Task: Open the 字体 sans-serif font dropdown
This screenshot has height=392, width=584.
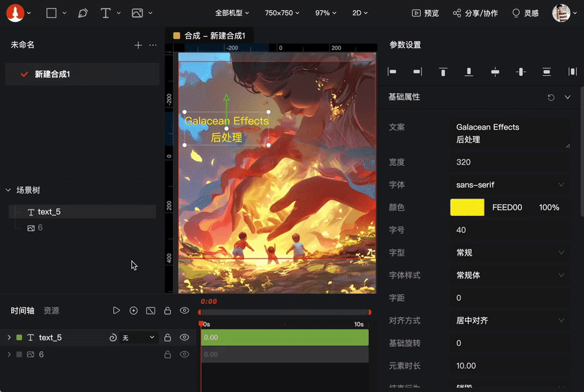Action: tap(510, 185)
